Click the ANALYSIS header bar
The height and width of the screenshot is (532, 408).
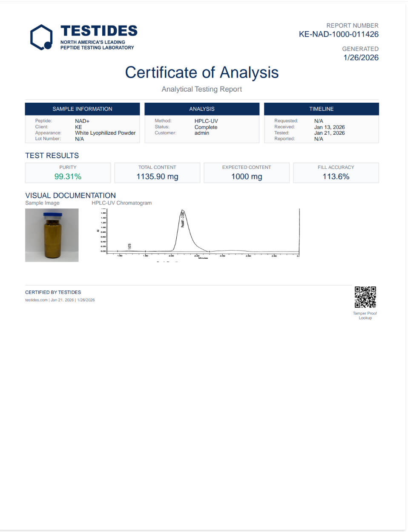click(202, 109)
